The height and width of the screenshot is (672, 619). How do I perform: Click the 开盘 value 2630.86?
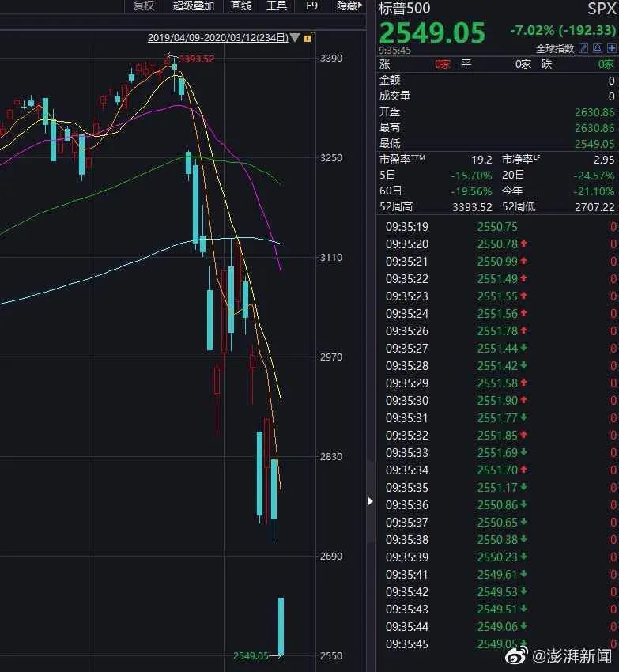pos(594,112)
